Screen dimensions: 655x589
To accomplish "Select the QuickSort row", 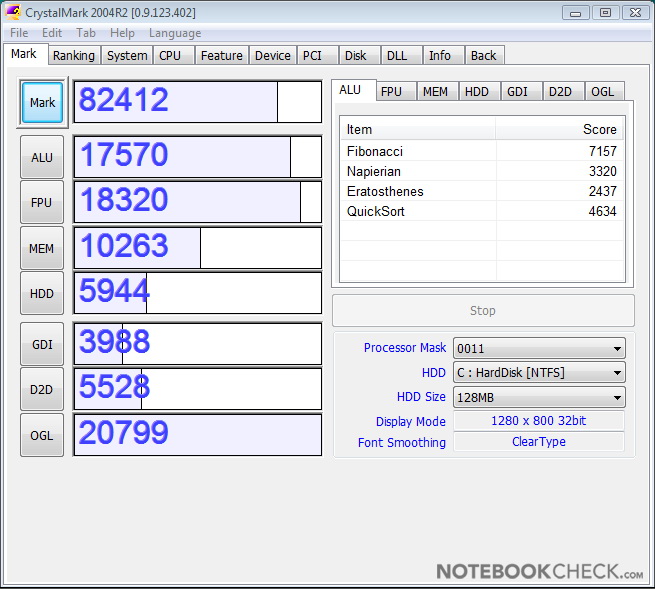I will pos(482,211).
